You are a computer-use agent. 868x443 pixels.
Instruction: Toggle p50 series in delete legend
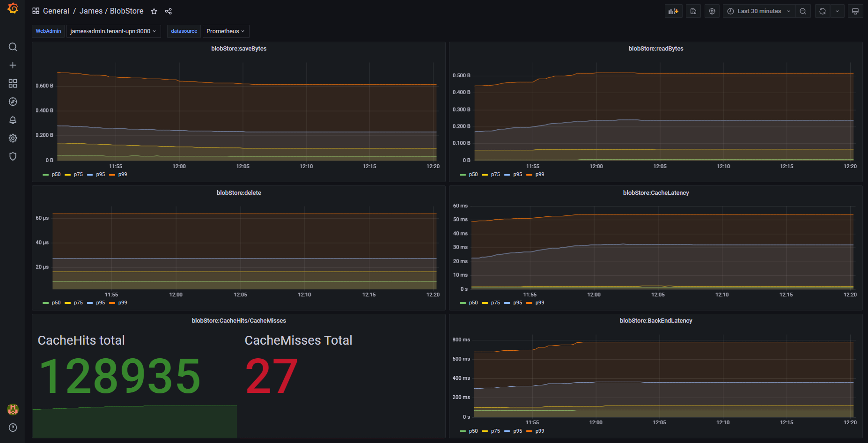[x=56, y=303]
